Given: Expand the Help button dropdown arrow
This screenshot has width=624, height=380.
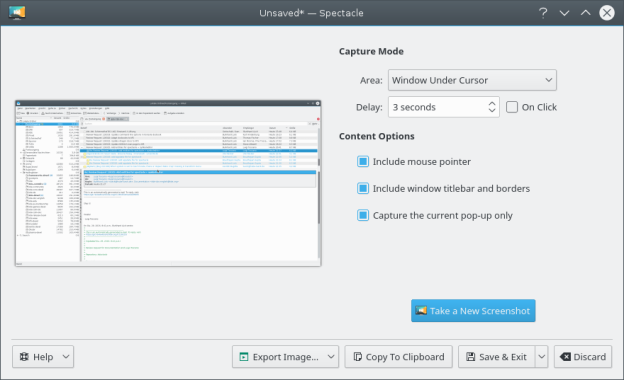Looking at the screenshot, I should click(66, 357).
